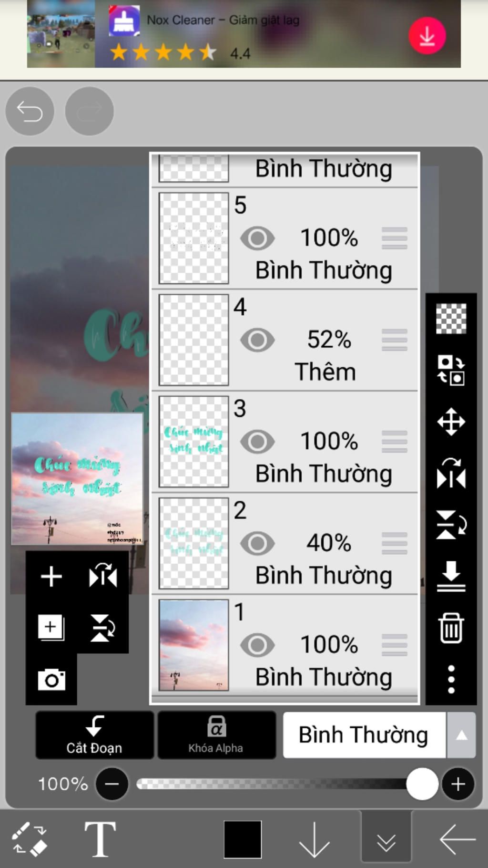This screenshot has height=868, width=488.
Task: Toggle visibility of layer 3
Action: pos(257,442)
